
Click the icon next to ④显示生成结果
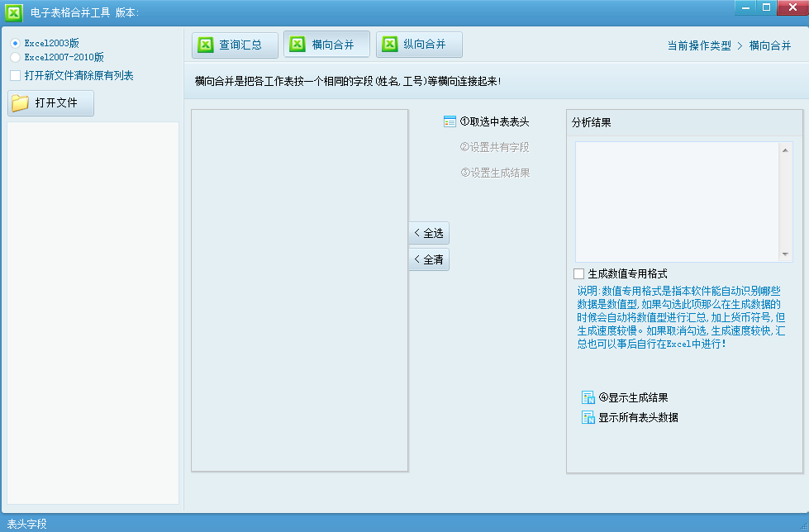tap(588, 397)
